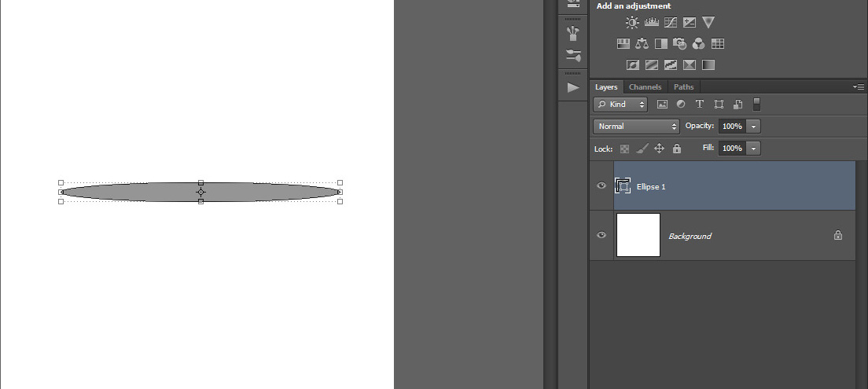Hide the Ellipse 1 layer
Image resolution: width=868 pixels, height=389 pixels.
601,186
